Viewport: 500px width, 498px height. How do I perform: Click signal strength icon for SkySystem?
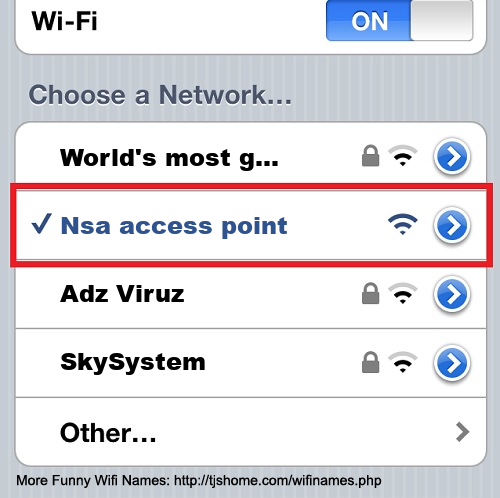point(403,362)
